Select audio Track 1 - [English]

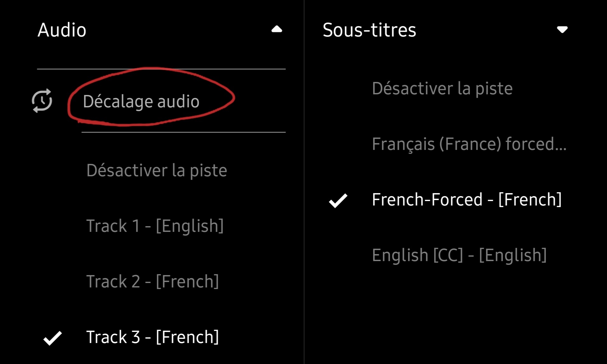(x=155, y=226)
